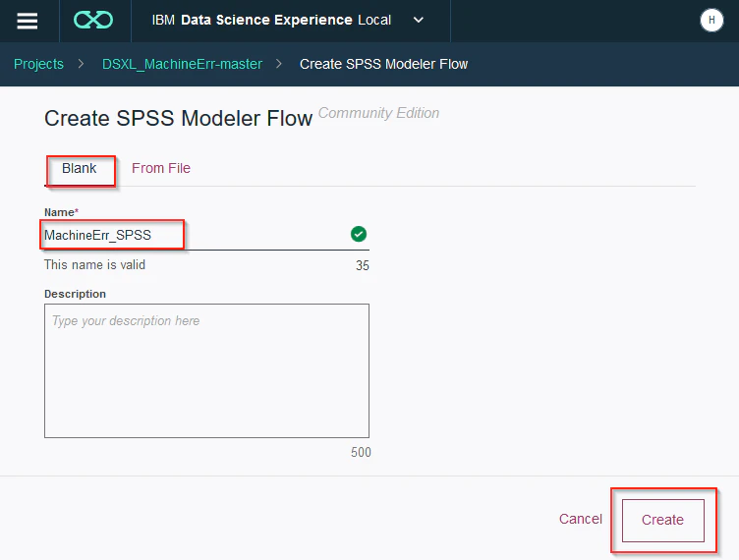Focus the Name input field
This screenshot has height=560, width=739.
(x=206, y=235)
